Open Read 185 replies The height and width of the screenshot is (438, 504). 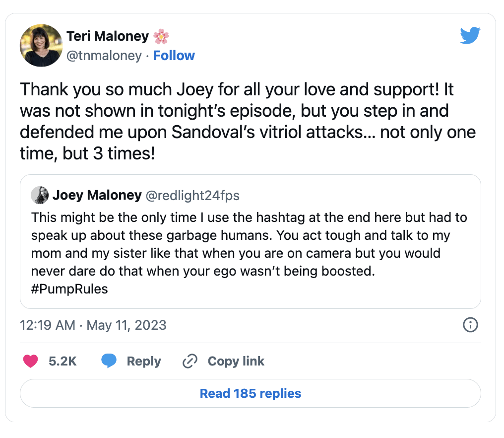251,394
